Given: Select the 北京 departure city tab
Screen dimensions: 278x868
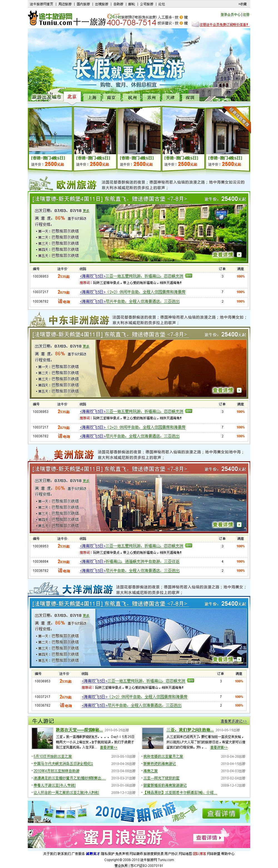Looking at the screenshot, I should tap(72, 96).
